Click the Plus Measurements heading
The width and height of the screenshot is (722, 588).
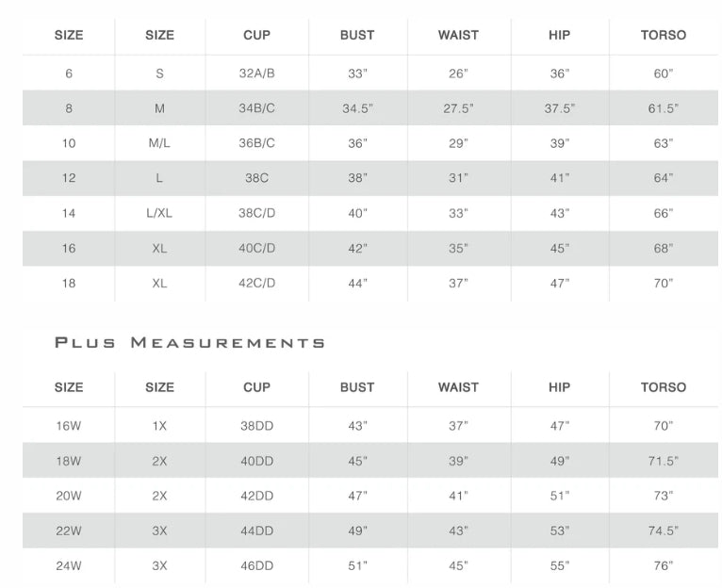(x=189, y=343)
